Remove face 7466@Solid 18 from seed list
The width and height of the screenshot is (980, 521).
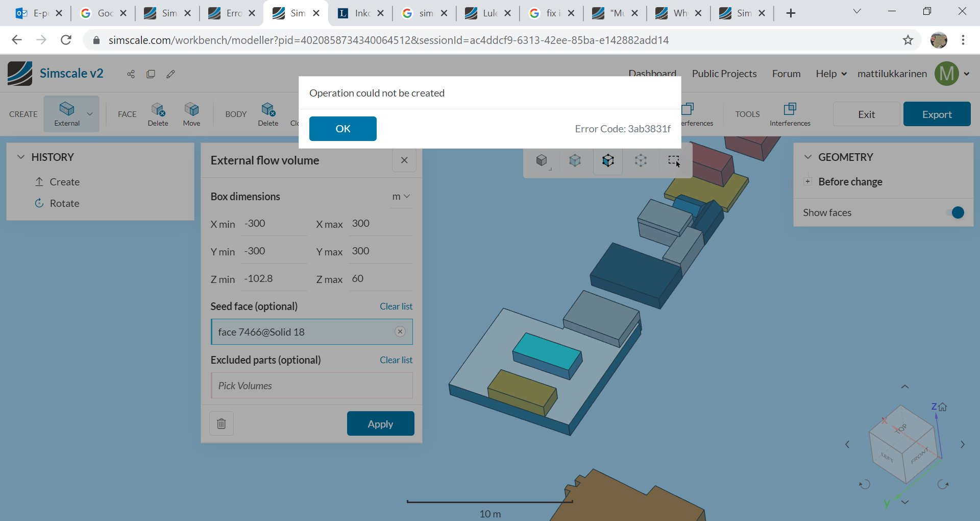[400, 331]
